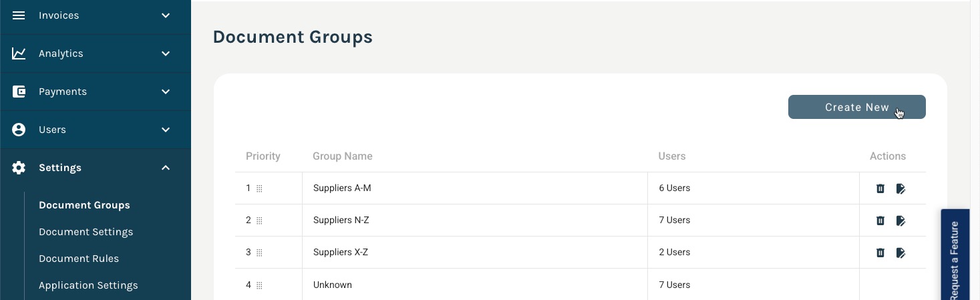Click the Users person icon

(19, 130)
